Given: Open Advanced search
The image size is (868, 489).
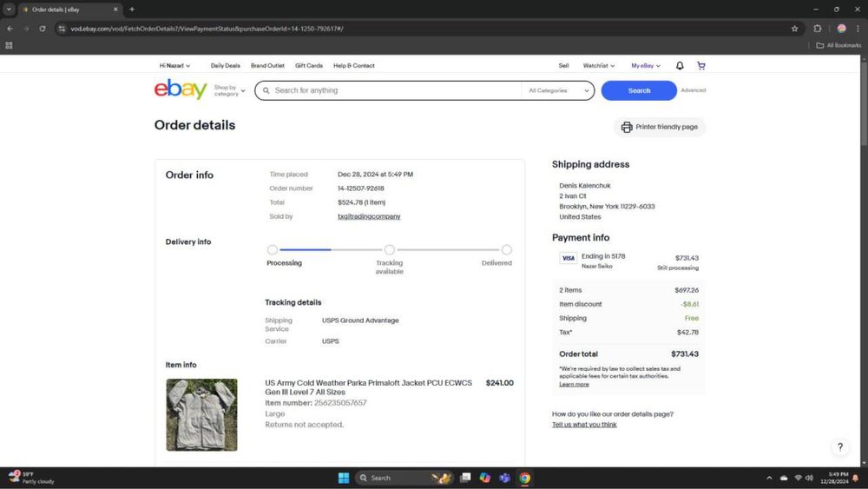Looking at the screenshot, I should [693, 90].
